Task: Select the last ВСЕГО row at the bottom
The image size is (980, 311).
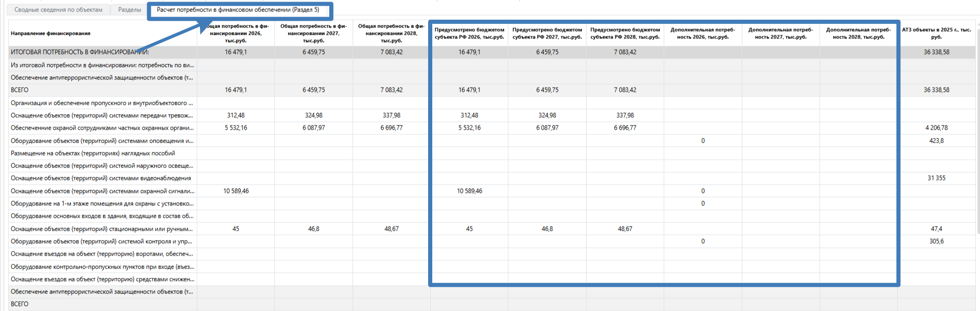Action: [x=20, y=304]
